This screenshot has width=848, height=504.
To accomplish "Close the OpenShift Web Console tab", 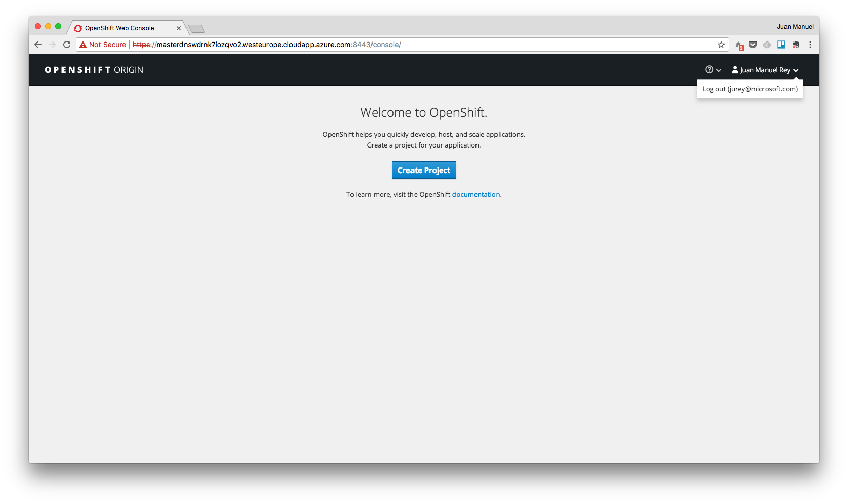I will tap(179, 28).
